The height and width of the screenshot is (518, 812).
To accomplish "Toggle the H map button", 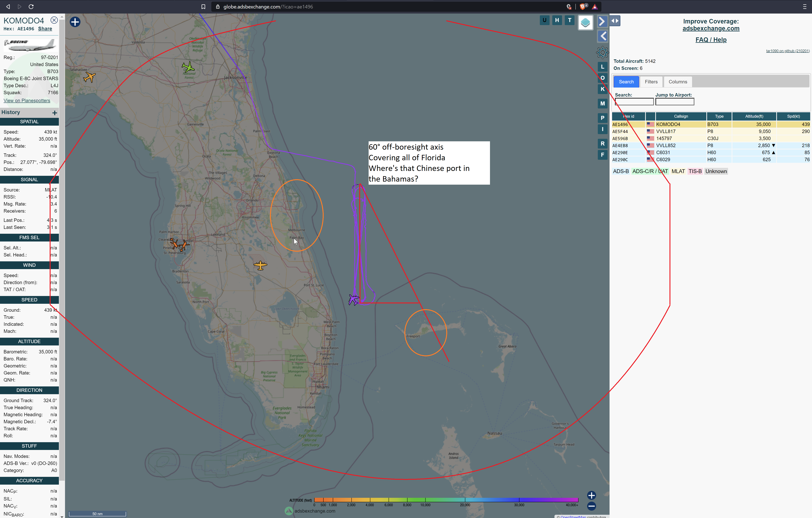I will [x=557, y=20].
